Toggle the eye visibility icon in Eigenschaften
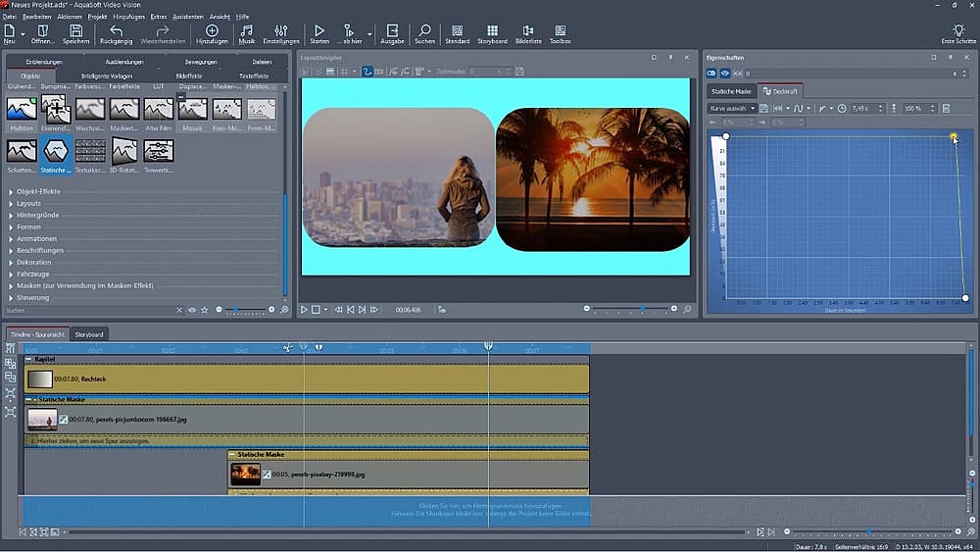Image resolution: width=980 pixels, height=552 pixels. point(724,74)
